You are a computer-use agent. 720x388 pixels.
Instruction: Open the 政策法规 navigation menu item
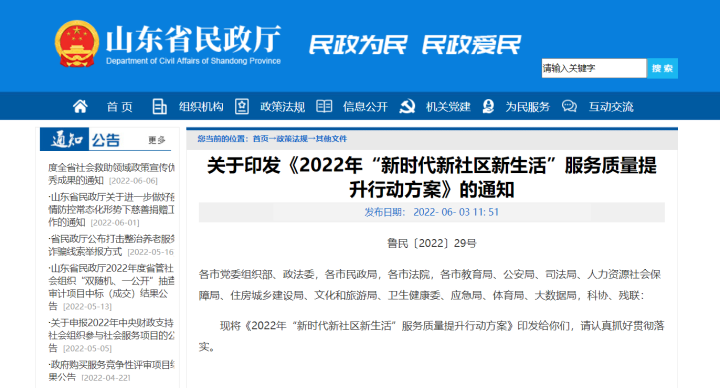point(282,107)
